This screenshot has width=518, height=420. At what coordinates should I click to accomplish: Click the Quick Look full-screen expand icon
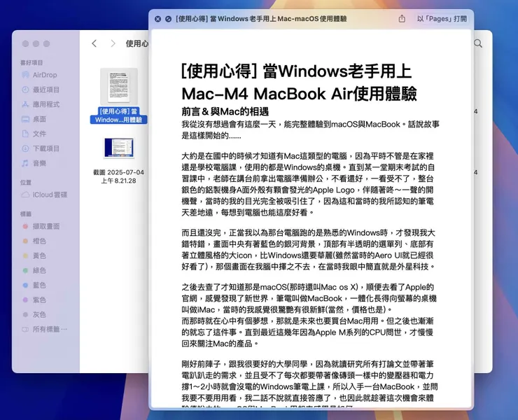[x=168, y=19]
